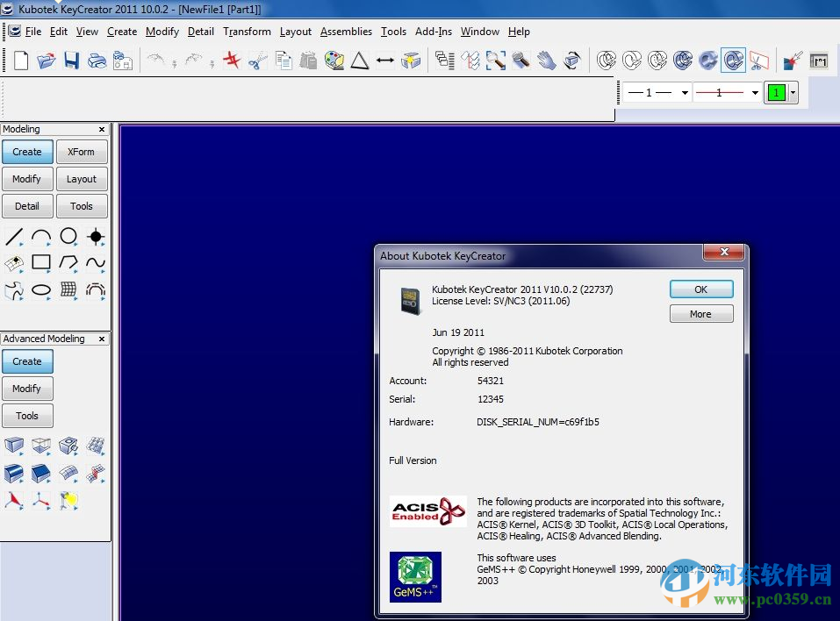Select the Point tool
The height and width of the screenshot is (621, 840).
point(96,236)
